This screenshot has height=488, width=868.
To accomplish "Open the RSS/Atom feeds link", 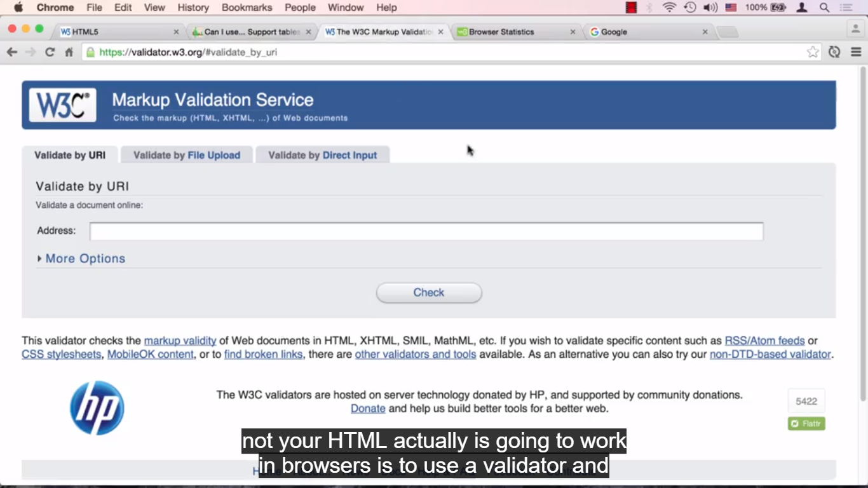I will 765,341.
